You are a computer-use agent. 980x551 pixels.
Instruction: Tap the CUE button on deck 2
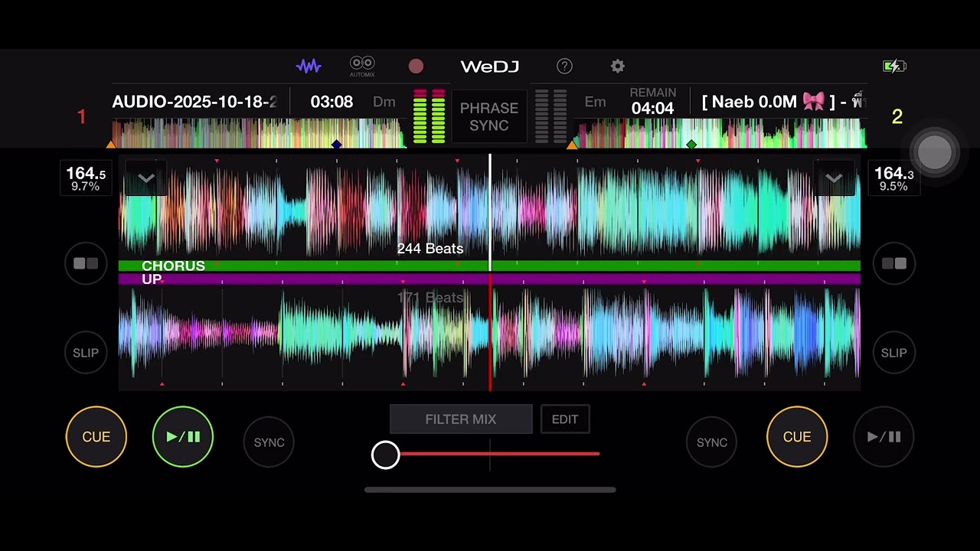pyautogui.click(x=797, y=436)
